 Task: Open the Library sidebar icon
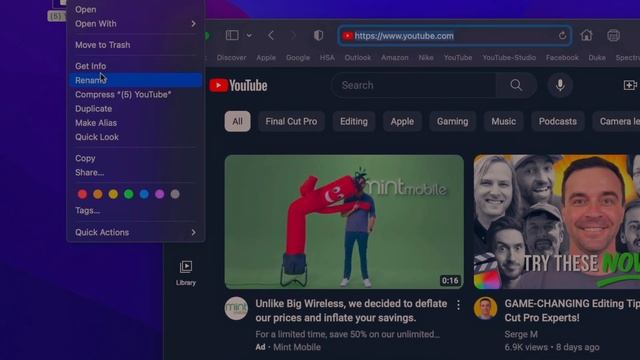pyautogui.click(x=186, y=273)
